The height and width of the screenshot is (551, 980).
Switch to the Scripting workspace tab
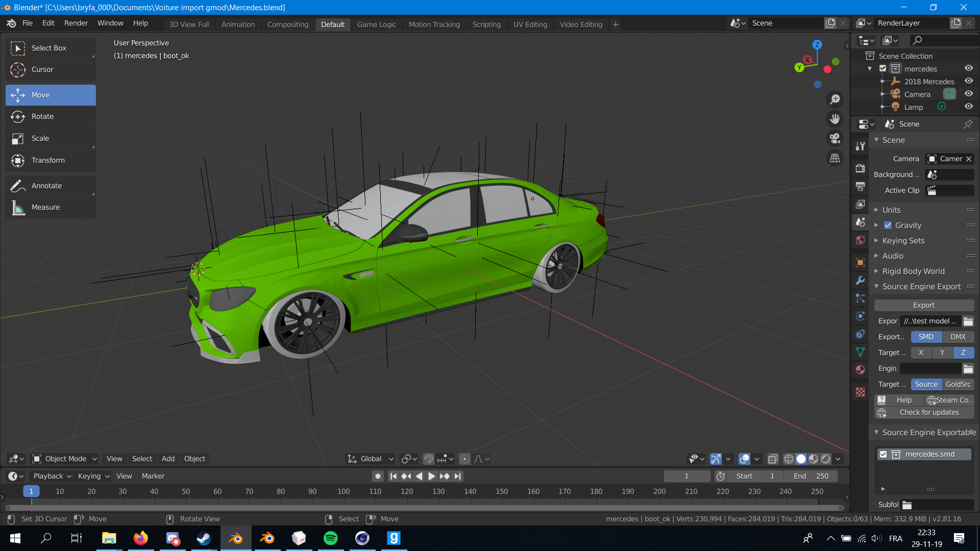486,24
